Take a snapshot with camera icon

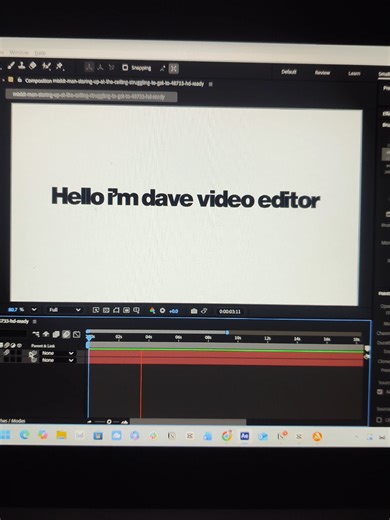tap(194, 311)
